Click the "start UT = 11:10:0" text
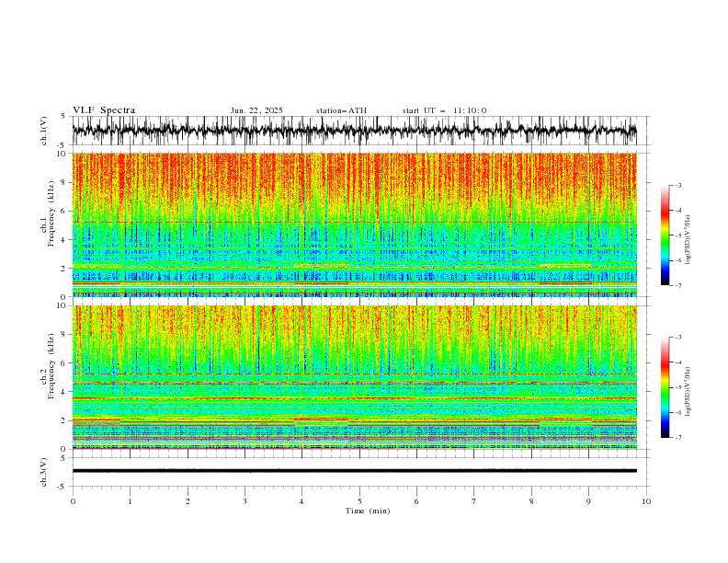The image size is (728, 563). pos(444,110)
